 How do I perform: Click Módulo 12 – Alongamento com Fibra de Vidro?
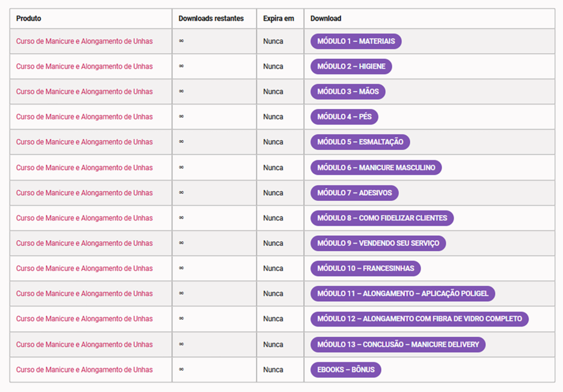[419, 319]
